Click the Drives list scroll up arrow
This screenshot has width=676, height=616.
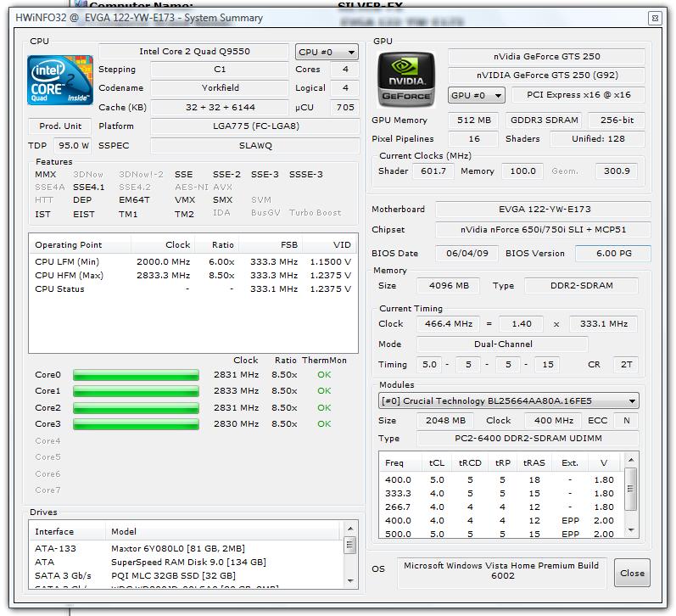pyautogui.click(x=350, y=529)
